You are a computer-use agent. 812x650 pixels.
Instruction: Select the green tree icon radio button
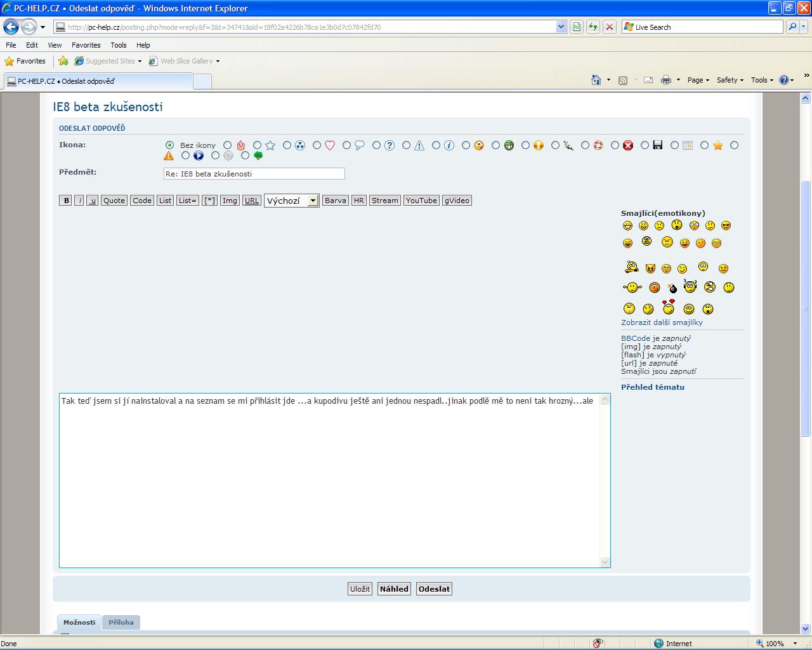(x=245, y=156)
